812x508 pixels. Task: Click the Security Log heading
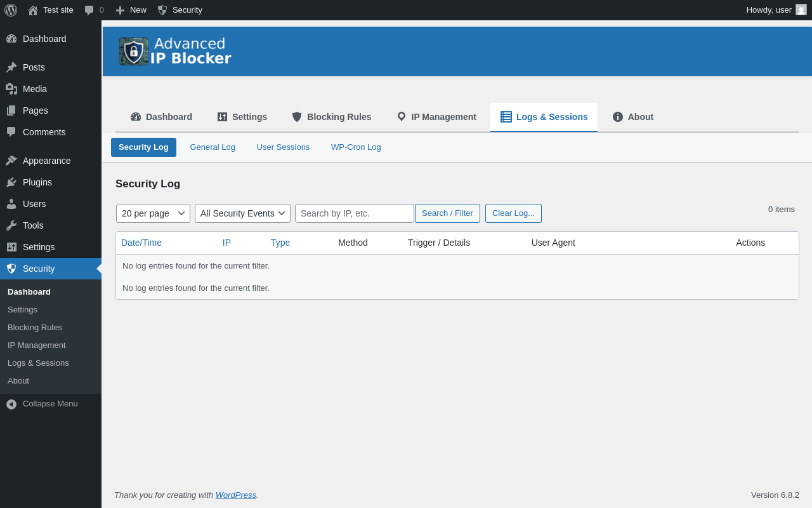coord(148,184)
